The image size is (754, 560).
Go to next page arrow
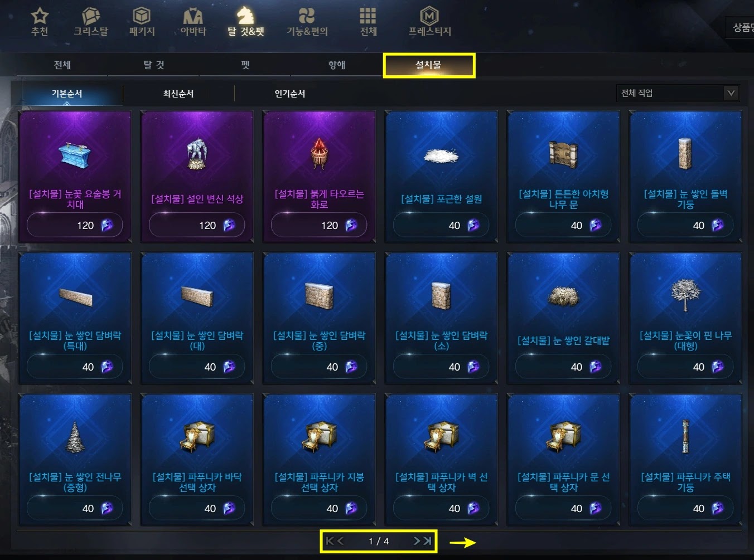click(417, 541)
